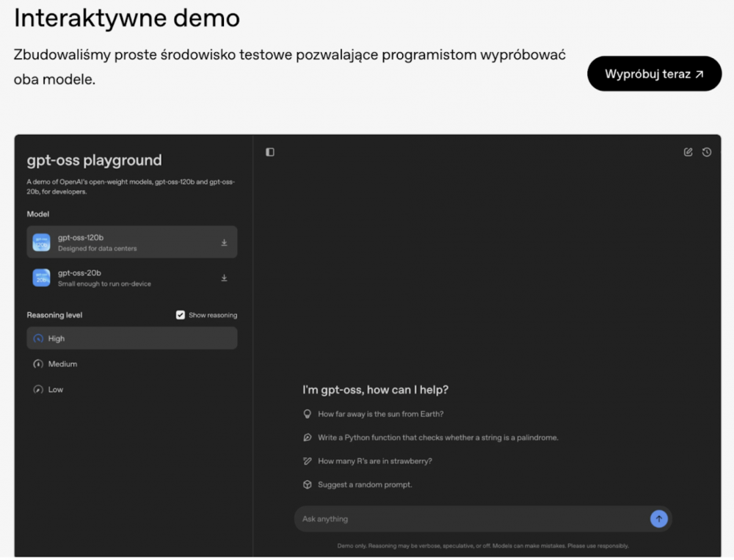Click the gpt-oss-20b model thumbnail icon
The width and height of the screenshot is (734, 560).
41,277
